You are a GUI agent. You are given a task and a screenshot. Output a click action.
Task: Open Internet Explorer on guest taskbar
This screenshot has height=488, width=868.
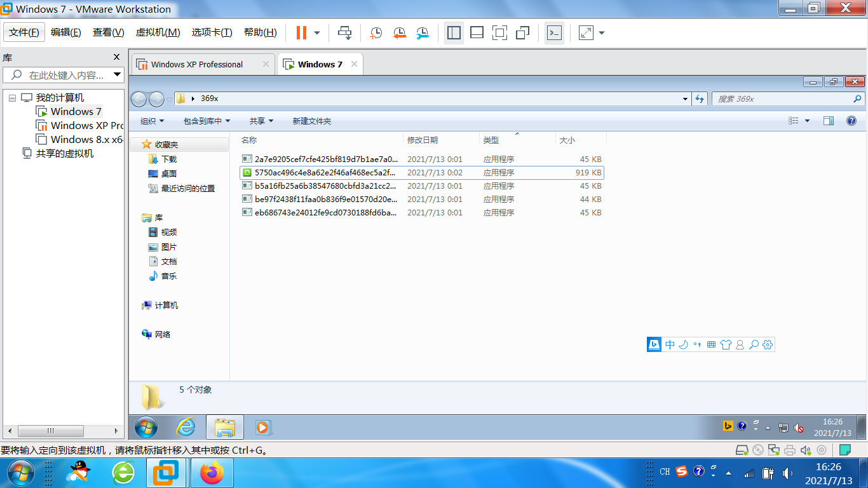pos(186,427)
